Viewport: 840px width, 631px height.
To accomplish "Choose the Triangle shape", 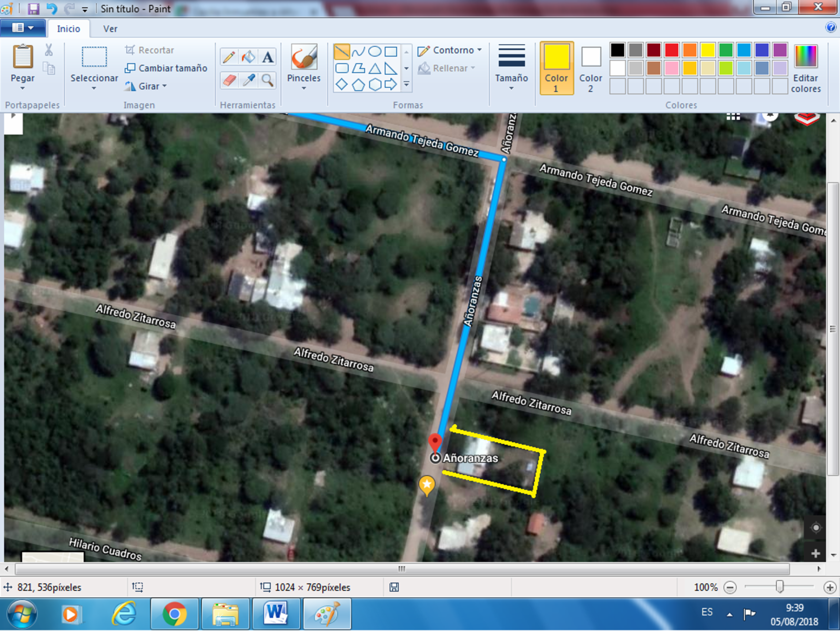I will coord(375,68).
